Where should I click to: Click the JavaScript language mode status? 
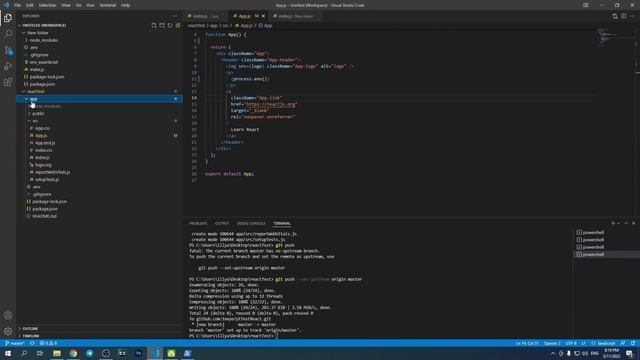[x=606, y=343]
